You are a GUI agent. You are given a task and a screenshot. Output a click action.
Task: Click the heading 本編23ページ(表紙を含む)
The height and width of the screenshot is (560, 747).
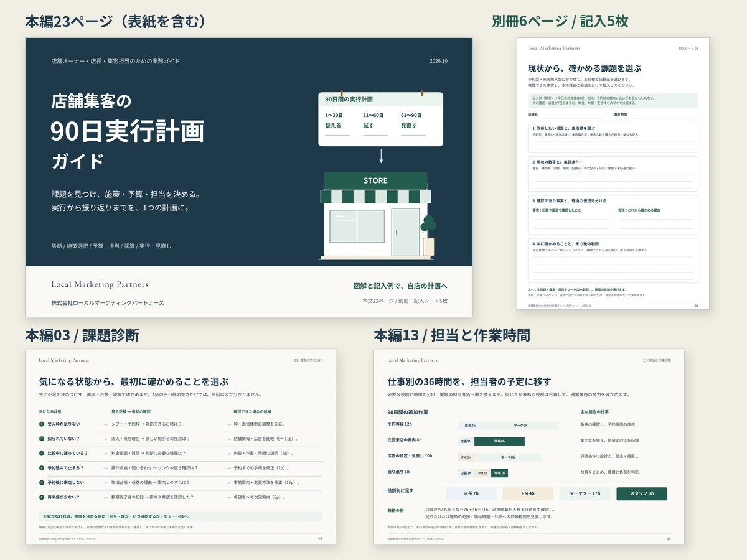coord(115,21)
